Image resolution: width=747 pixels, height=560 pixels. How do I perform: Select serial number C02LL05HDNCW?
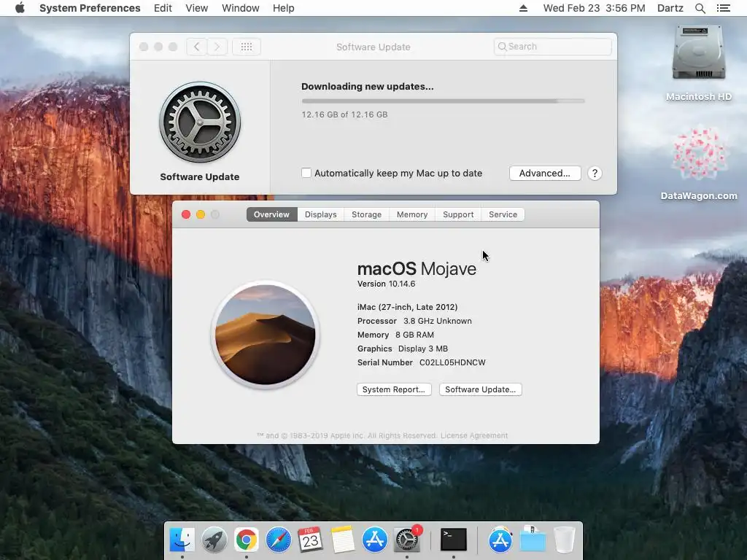click(452, 362)
